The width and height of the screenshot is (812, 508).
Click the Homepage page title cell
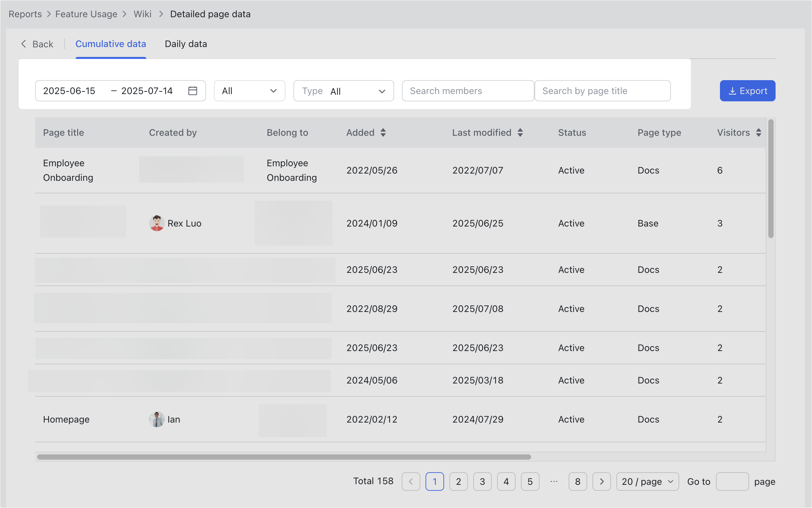tap(66, 419)
